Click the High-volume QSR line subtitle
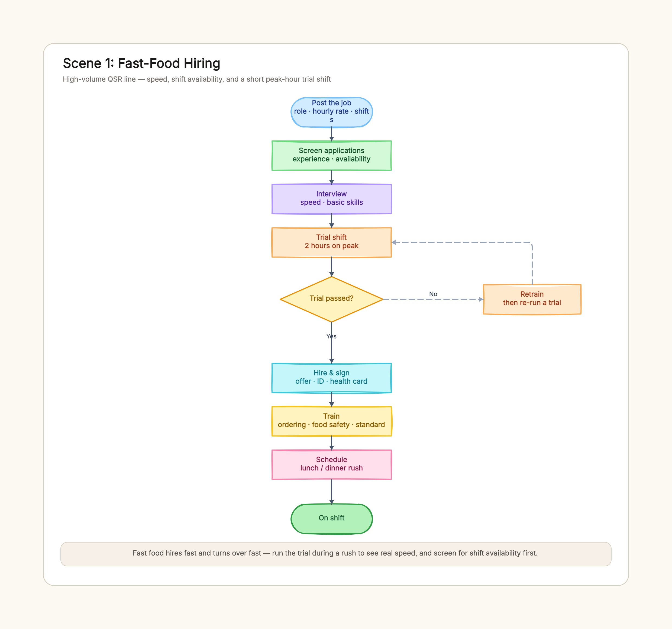The image size is (672, 629). click(x=197, y=79)
